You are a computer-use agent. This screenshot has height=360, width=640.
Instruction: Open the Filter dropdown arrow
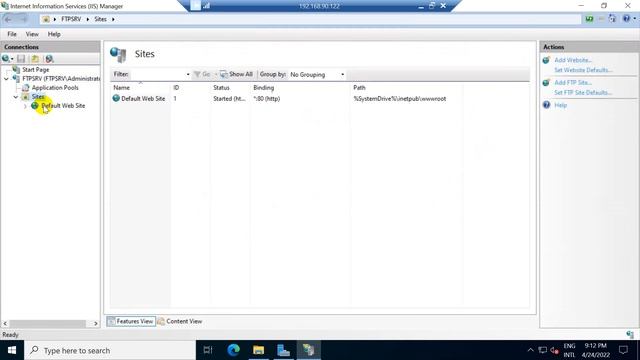coord(188,74)
